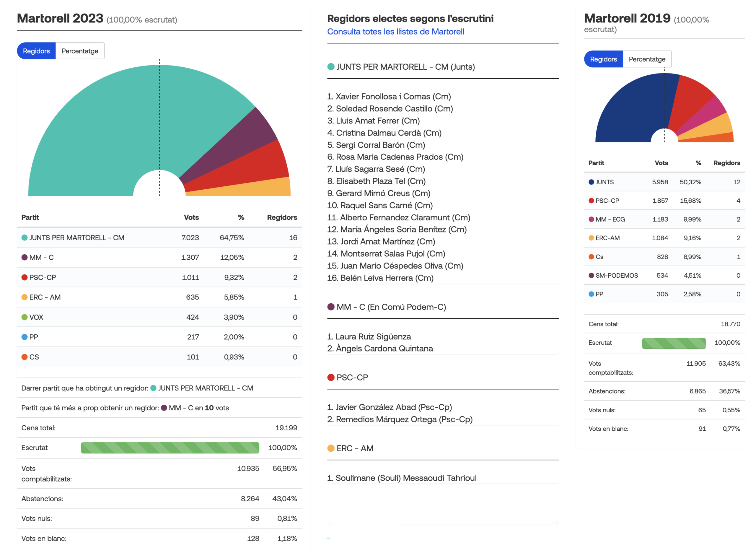Click the pink dot beside MM - ECG row
The image size is (756, 550).
coord(591,219)
